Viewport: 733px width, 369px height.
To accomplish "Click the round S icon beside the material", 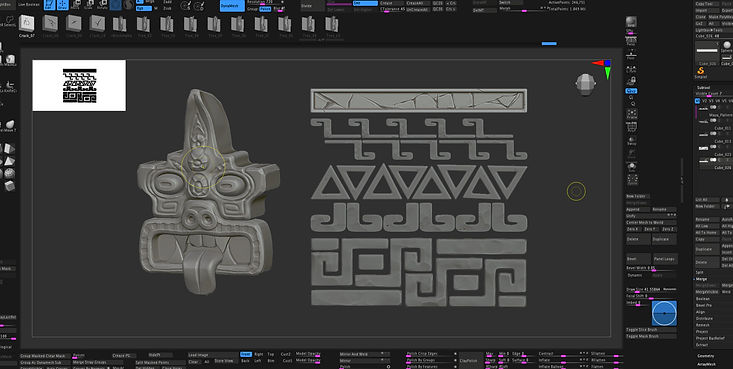I will point(129,5).
